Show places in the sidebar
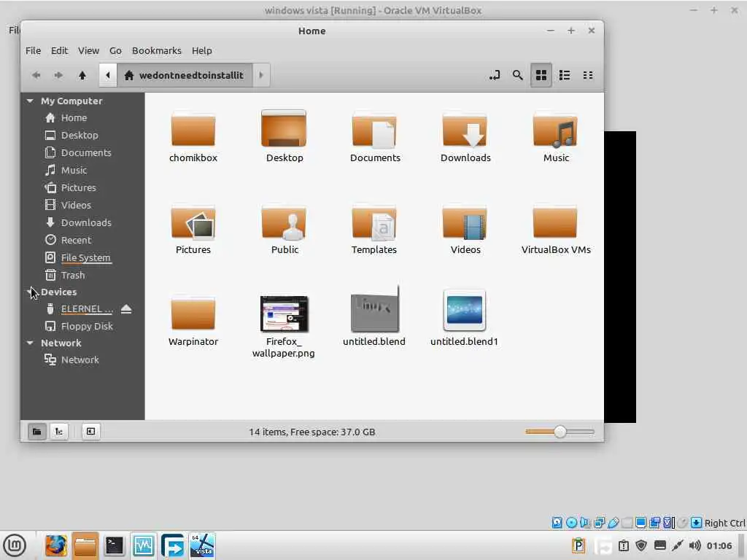747x560 pixels. click(x=36, y=432)
